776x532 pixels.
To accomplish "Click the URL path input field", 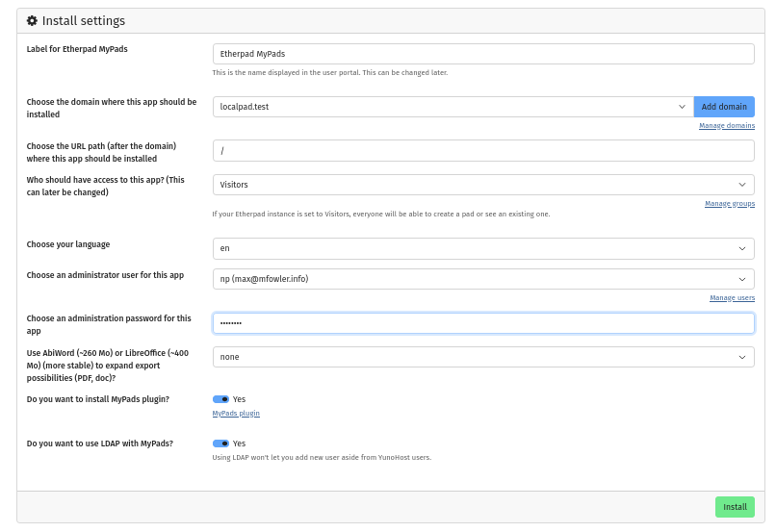I will tap(483, 151).
